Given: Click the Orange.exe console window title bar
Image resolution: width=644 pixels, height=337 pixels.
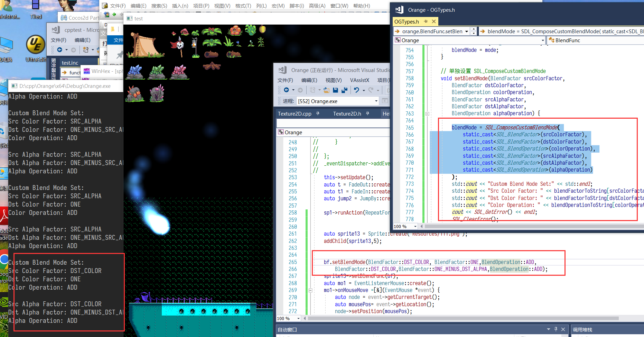Looking at the screenshot, I should point(66,86).
